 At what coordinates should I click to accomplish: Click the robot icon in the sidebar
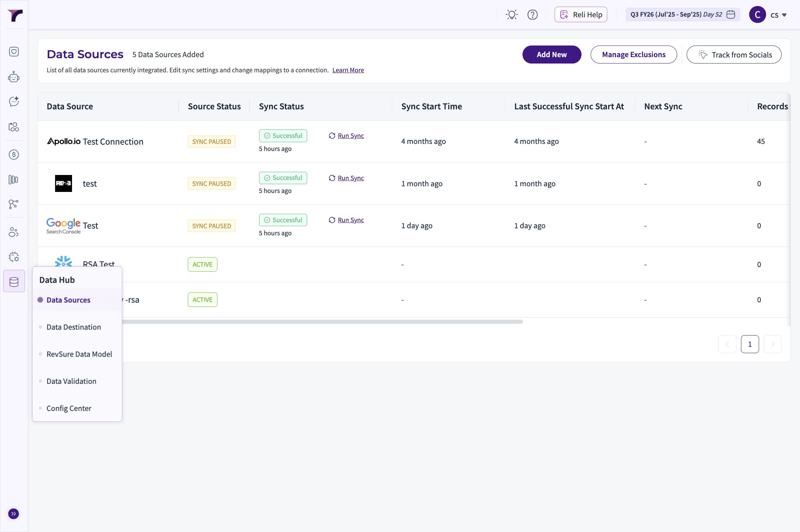(14, 77)
